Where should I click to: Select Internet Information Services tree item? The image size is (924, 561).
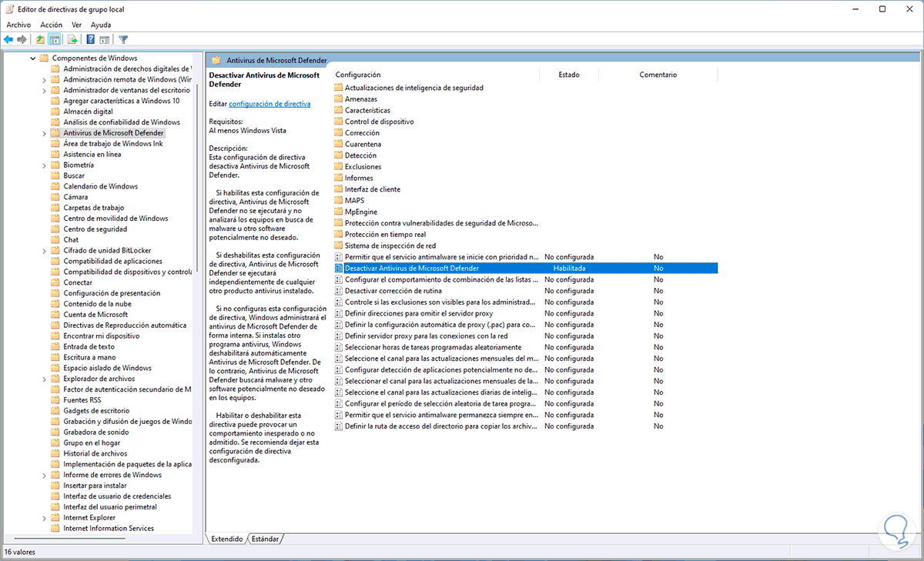click(109, 528)
